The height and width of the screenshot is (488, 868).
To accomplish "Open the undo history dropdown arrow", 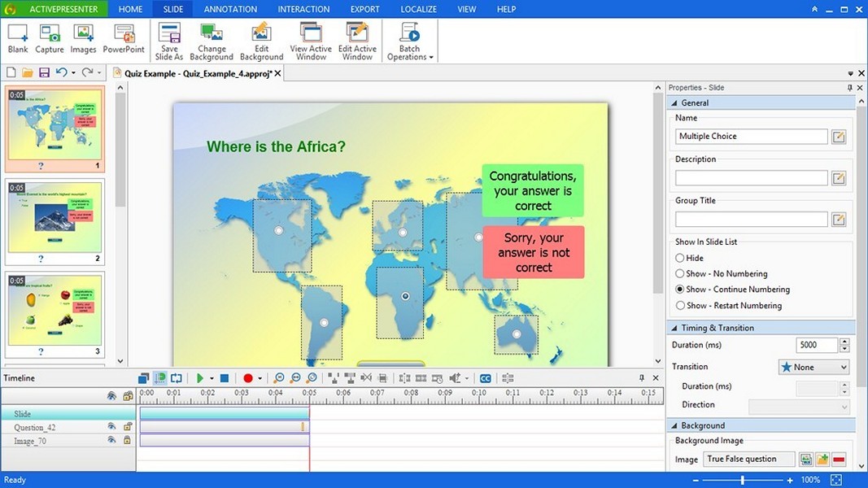I will tap(73, 73).
